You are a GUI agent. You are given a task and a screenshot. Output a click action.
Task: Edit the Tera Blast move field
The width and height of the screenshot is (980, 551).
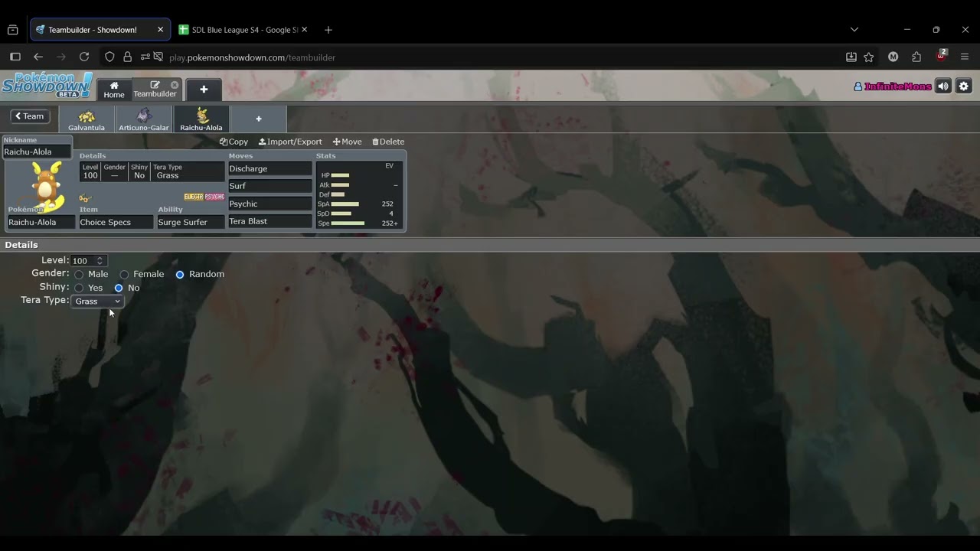pos(270,221)
